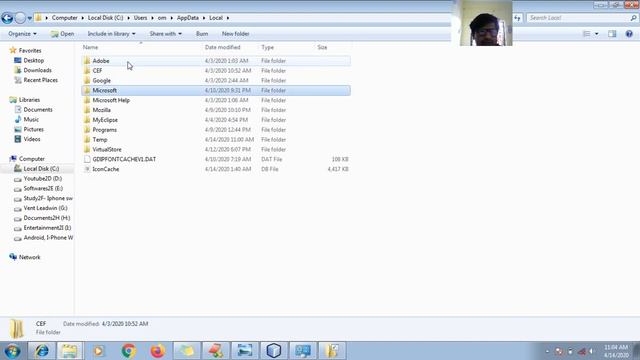Open the Entertainment2I (I:) drive
The width and height of the screenshot is (640, 360).
[x=47, y=228]
